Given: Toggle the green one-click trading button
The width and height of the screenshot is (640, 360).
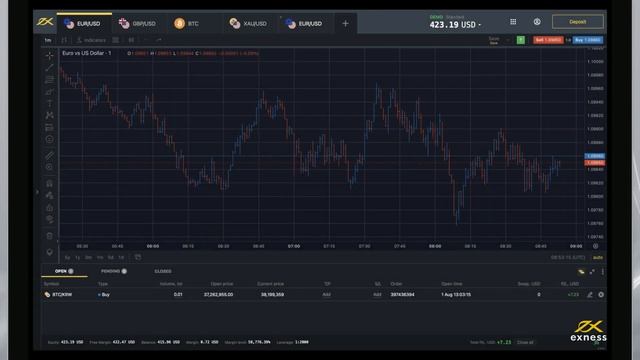Looking at the screenshot, I should [520, 40].
